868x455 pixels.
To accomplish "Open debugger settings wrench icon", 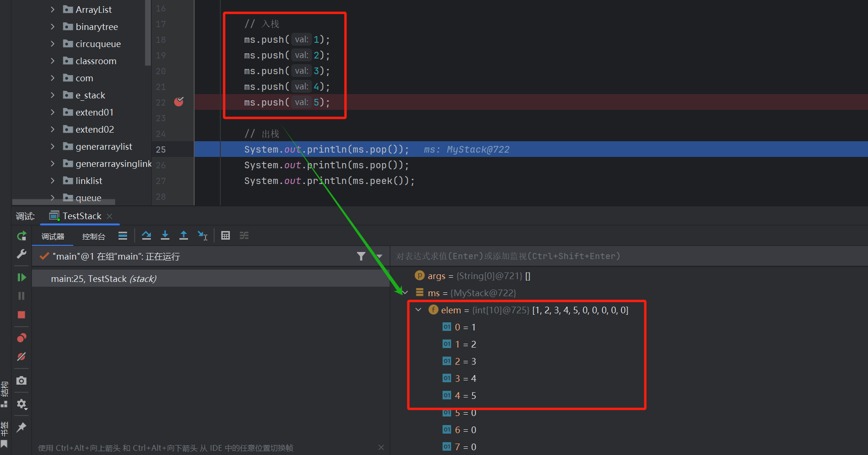I will tap(21, 254).
